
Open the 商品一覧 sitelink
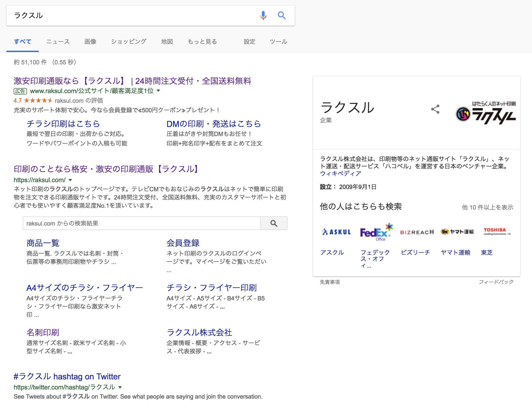pos(43,243)
